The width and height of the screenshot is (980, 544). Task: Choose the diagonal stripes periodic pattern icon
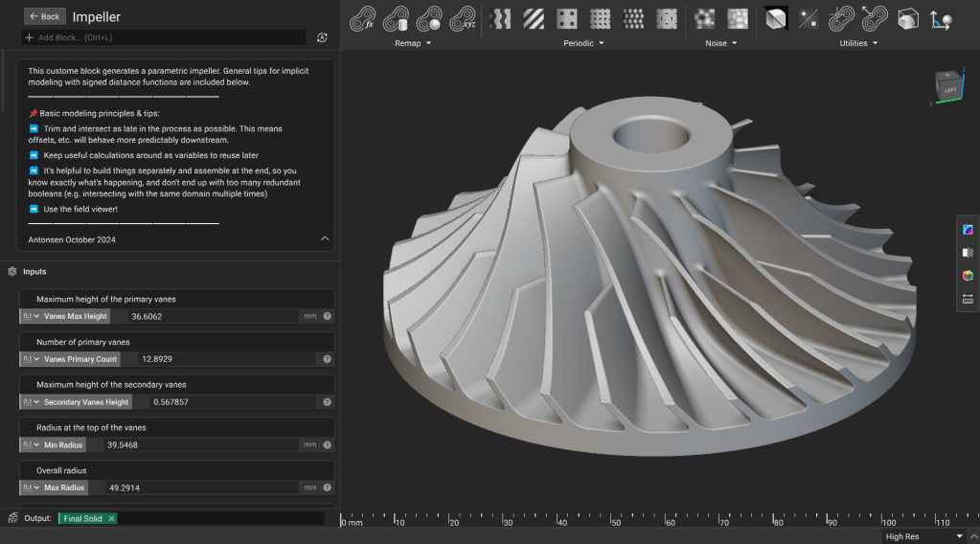pyautogui.click(x=533, y=18)
